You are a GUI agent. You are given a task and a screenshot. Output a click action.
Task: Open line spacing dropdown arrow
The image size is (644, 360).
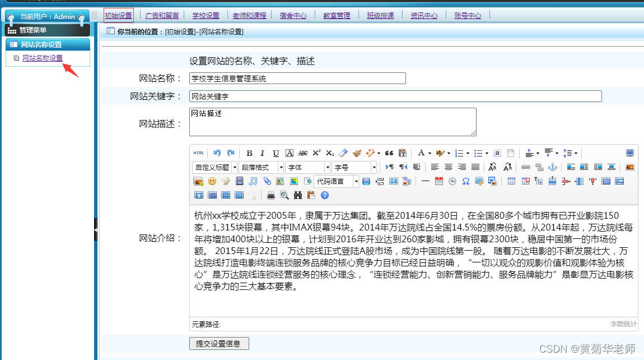click(576, 154)
